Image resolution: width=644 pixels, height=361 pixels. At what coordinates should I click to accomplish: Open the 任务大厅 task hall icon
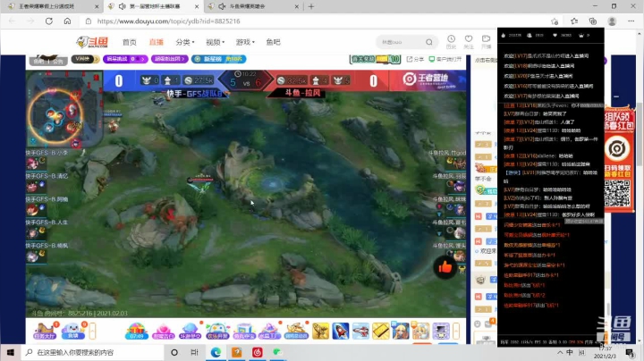[45, 331]
